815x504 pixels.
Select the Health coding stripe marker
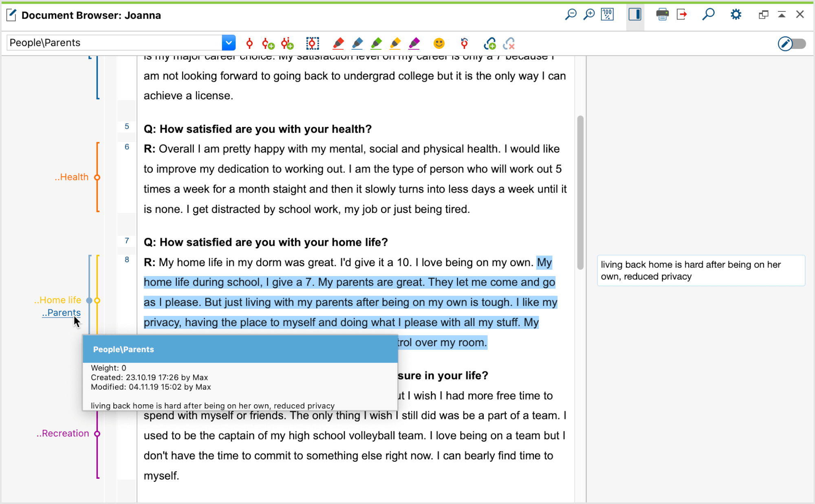point(97,177)
